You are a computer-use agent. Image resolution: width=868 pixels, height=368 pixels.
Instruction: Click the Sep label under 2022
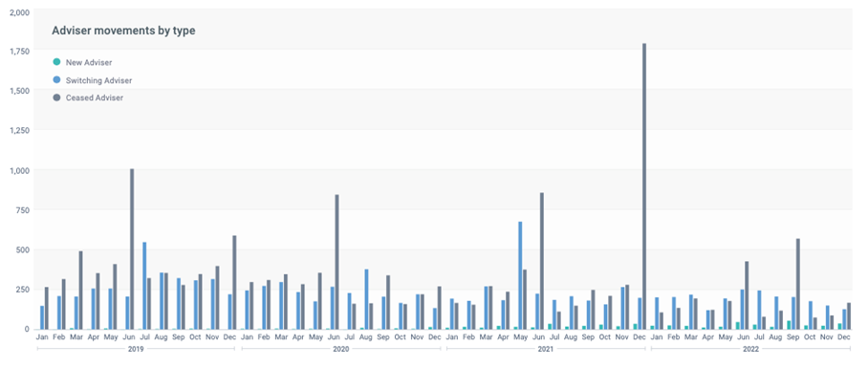point(793,337)
